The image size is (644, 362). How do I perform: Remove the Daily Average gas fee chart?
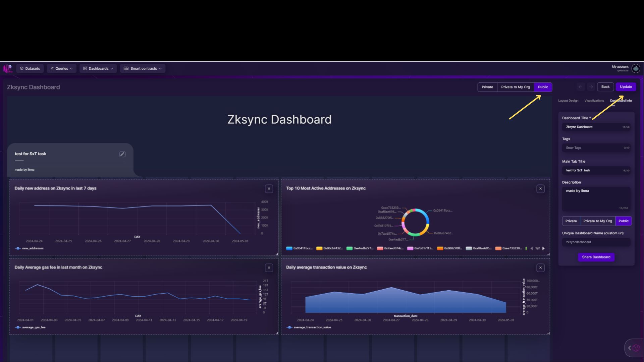click(269, 268)
